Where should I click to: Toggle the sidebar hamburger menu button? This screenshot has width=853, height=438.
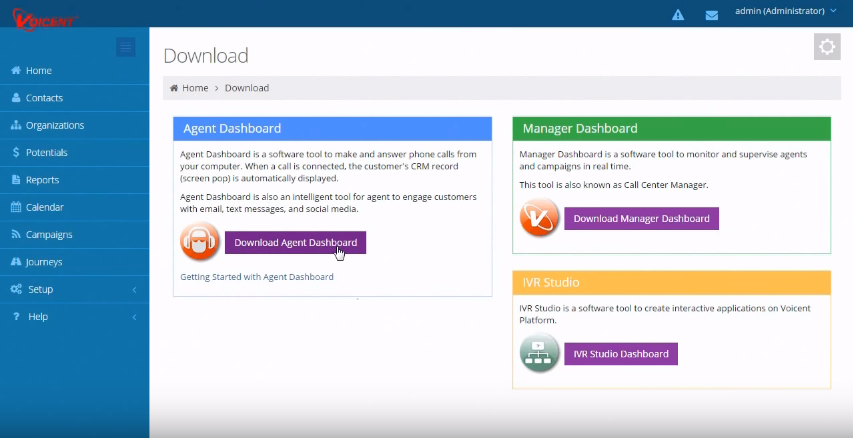(126, 47)
